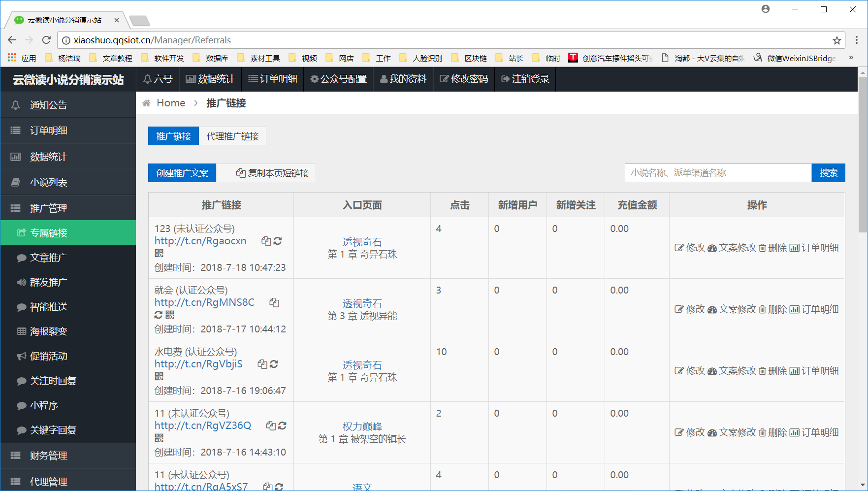
Task: Open 数据统计 in the left sidebar
Action: click(x=68, y=157)
